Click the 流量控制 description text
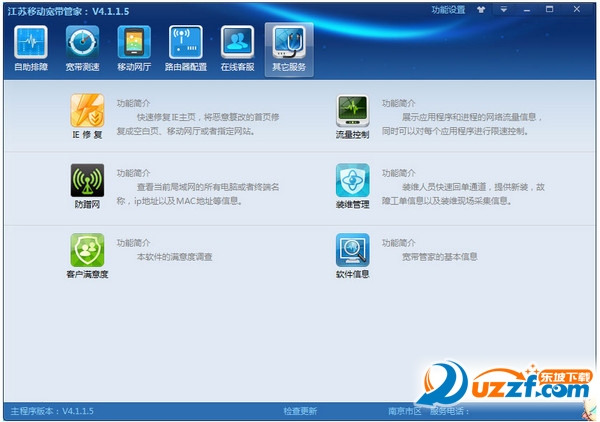This screenshot has width=600, height=422. (x=462, y=124)
